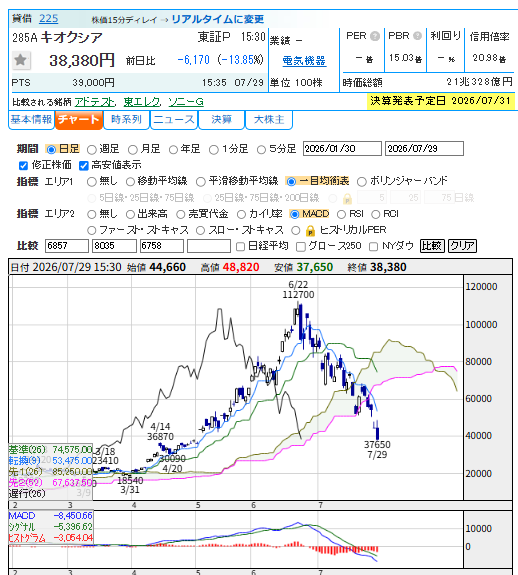Check the グロース250 comparison checkbox

pyautogui.click(x=301, y=247)
